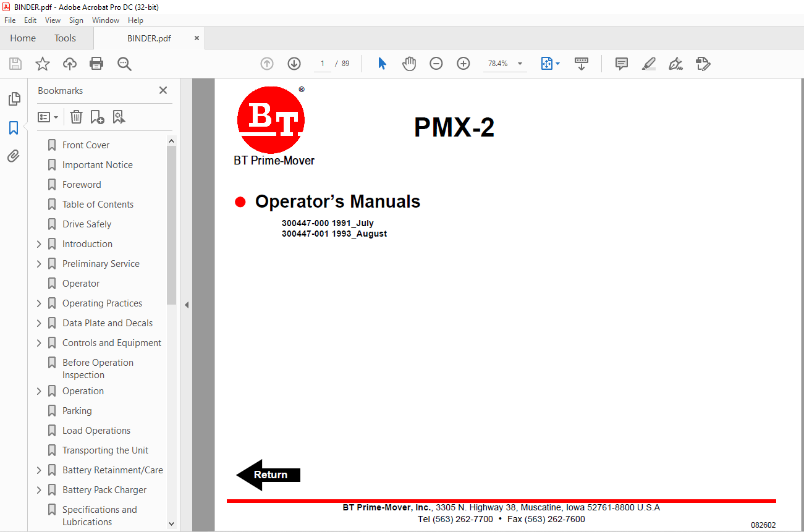Open zoom percentage dropdown
Screen dimensions: 804x532
pos(520,64)
